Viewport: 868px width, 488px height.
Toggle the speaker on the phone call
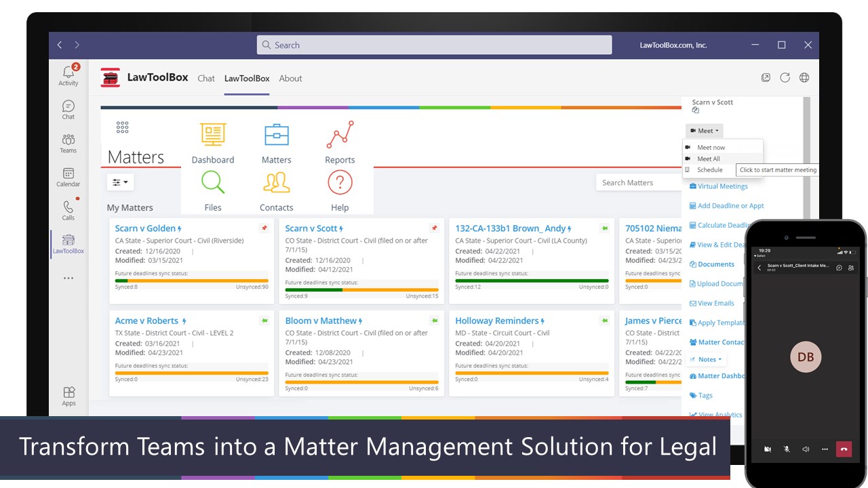coord(806,449)
